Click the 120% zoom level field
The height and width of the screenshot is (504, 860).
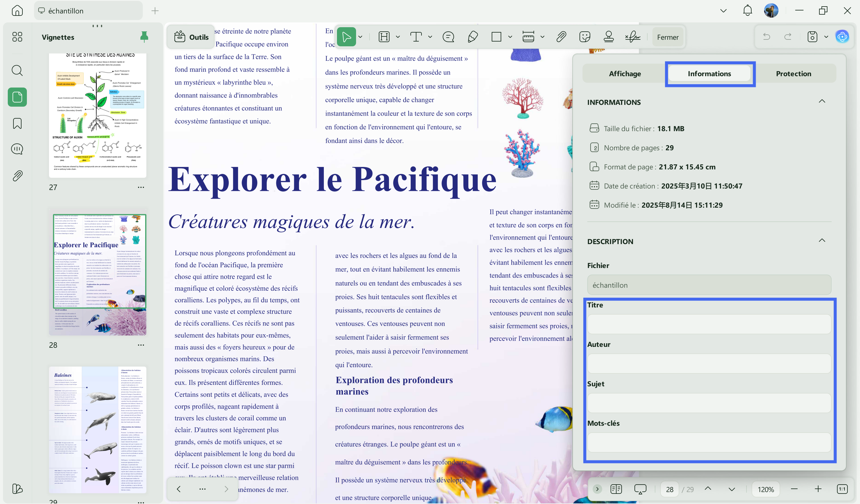[x=766, y=489]
